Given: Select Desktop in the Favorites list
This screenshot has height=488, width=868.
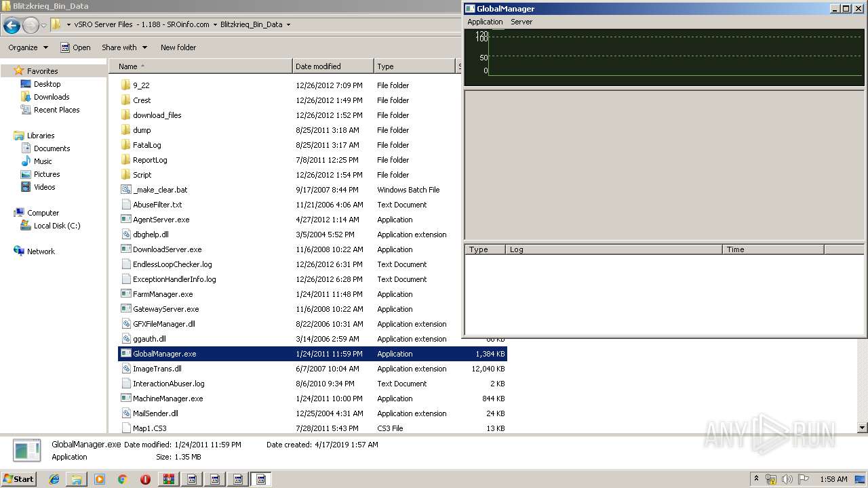Looking at the screenshot, I should 47,84.
